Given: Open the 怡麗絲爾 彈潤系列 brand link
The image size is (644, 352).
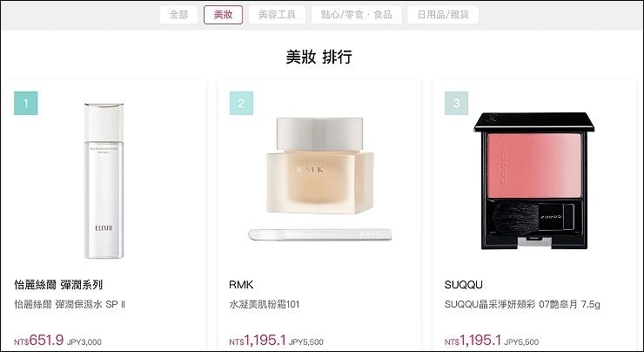Looking at the screenshot, I should point(58,285).
